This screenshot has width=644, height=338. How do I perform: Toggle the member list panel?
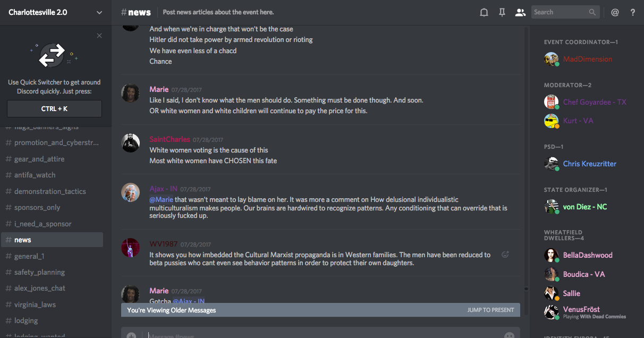coord(520,12)
